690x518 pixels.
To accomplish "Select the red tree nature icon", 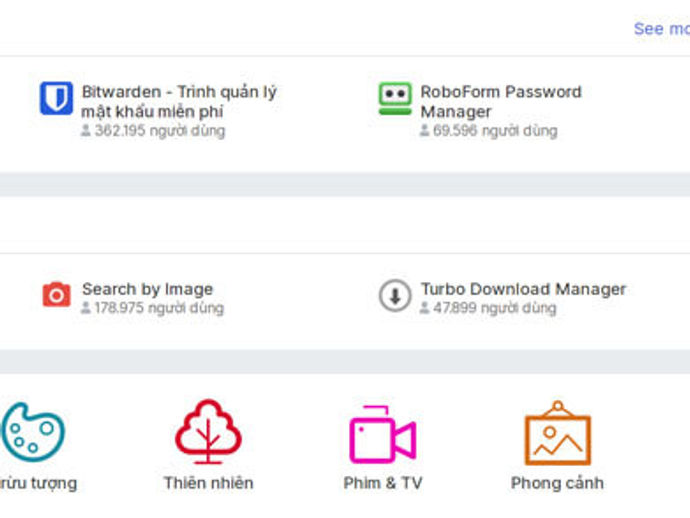I will [x=208, y=431].
